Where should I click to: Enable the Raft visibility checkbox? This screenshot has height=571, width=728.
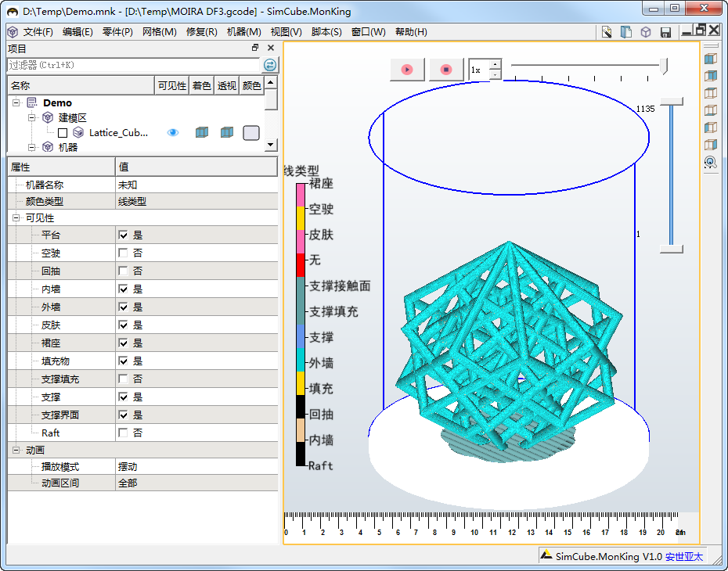(x=123, y=433)
